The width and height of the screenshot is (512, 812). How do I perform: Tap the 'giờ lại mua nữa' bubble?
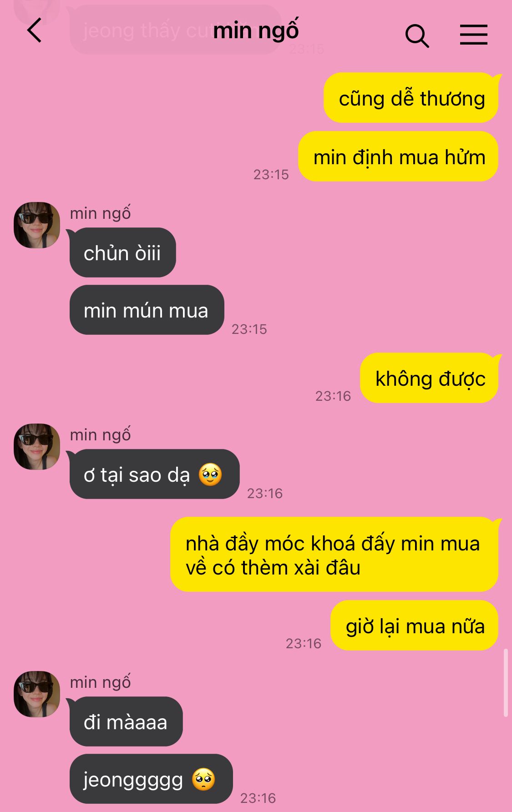pos(414,625)
